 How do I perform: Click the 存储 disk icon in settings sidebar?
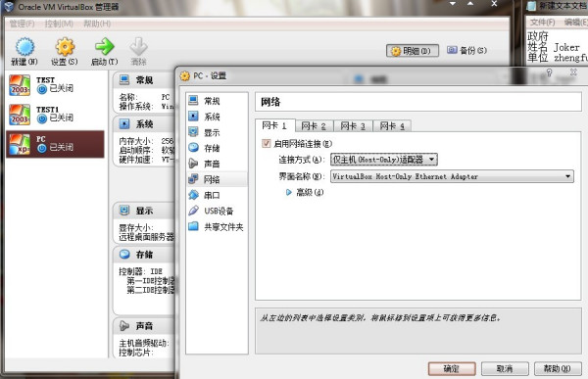(x=193, y=147)
